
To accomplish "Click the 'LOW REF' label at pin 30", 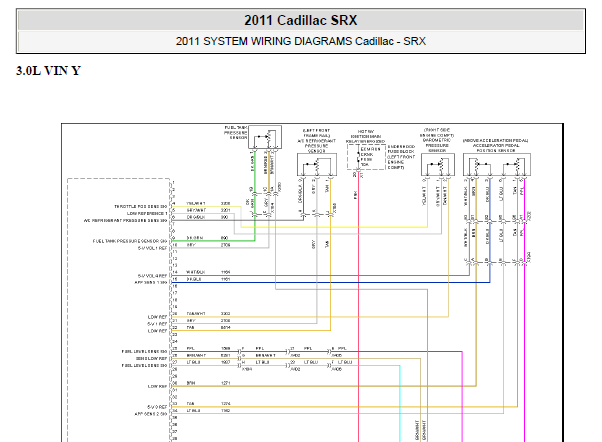I will (157, 386).
